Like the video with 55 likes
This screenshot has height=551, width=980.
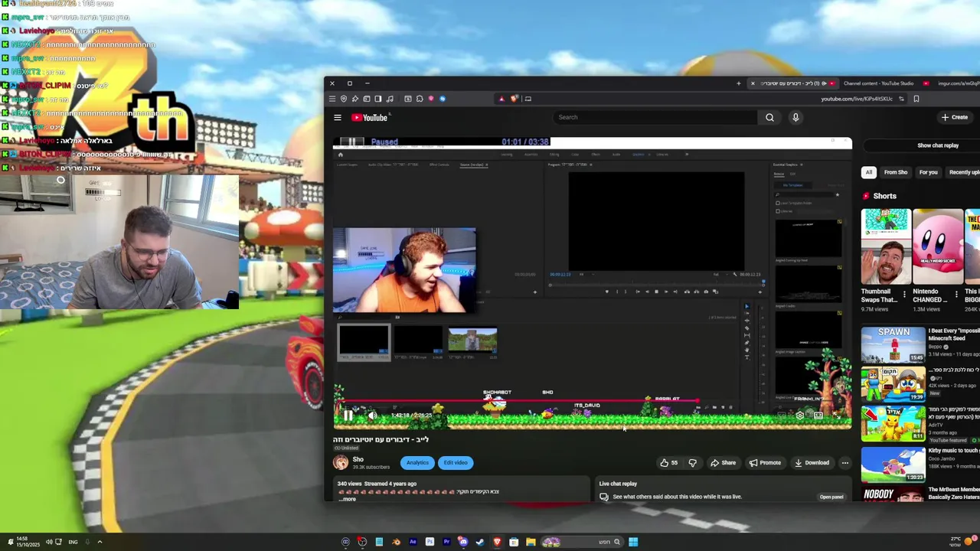pos(668,462)
